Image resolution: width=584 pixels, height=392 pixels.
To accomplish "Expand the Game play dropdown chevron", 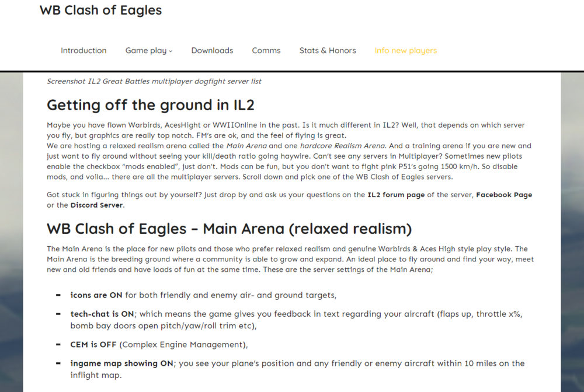I will pos(171,51).
